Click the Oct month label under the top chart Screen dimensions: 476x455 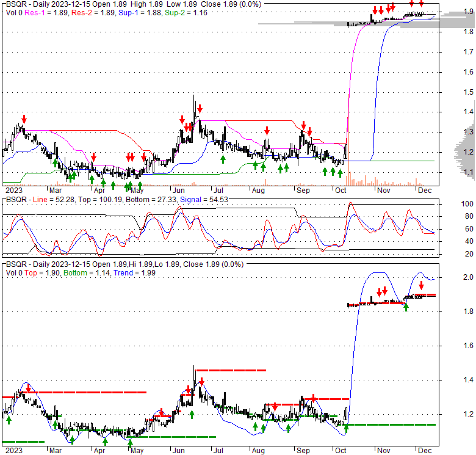coord(341,191)
